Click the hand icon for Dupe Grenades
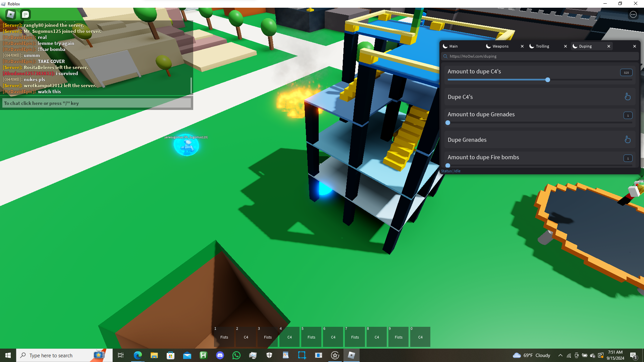The width and height of the screenshot is (644, 362). (x=628, y=140)
